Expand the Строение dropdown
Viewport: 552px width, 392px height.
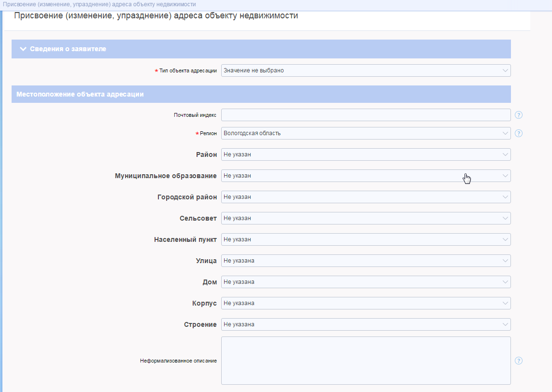(366, 324)
